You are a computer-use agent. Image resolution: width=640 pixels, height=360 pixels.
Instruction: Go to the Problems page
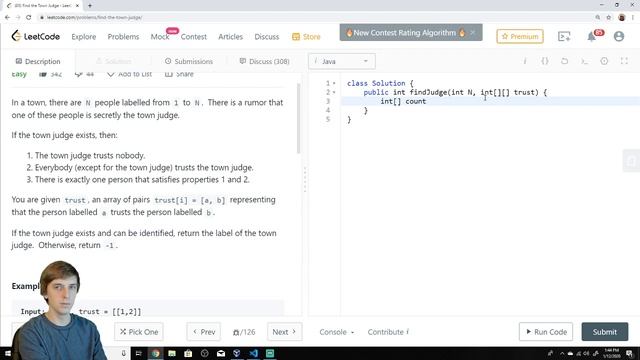point(123,37)
